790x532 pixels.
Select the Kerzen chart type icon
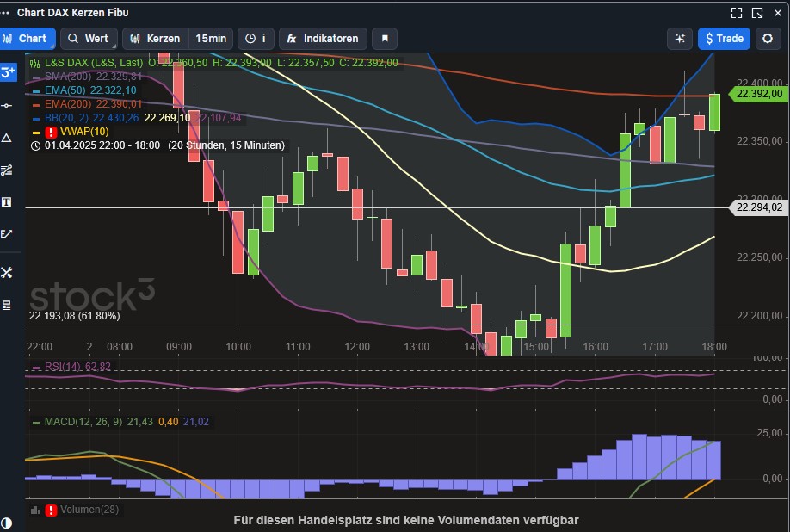click(136, 38)
